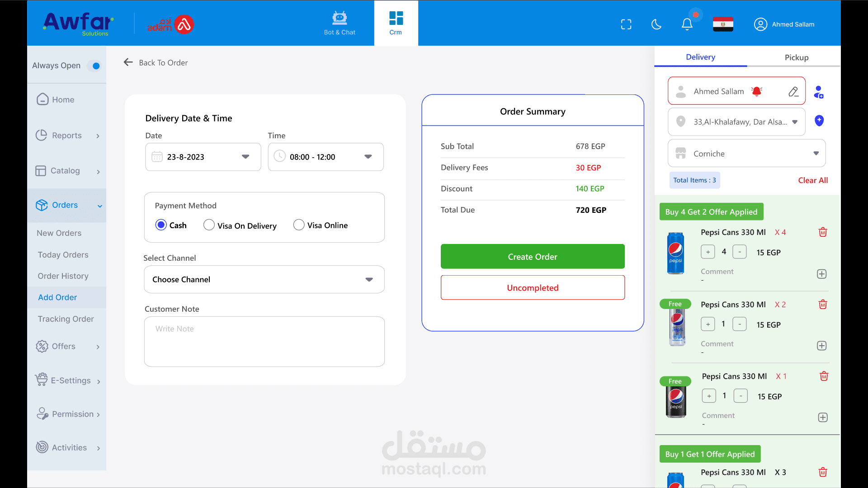Viewport: 868px width, 488px height.
Task: Open Today Orders in sidebar
Action: (63, 255)
